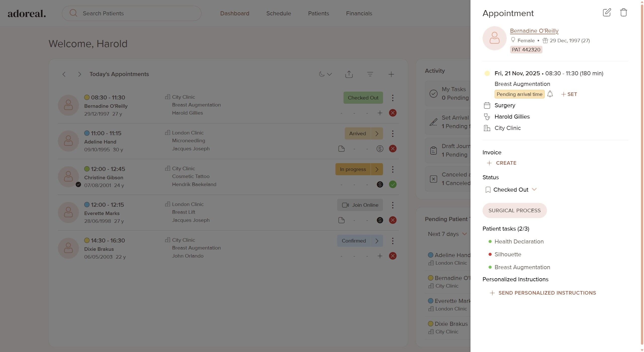Click the filter appointments icon
Screen dimensions: 644x352
pos(370,74)
